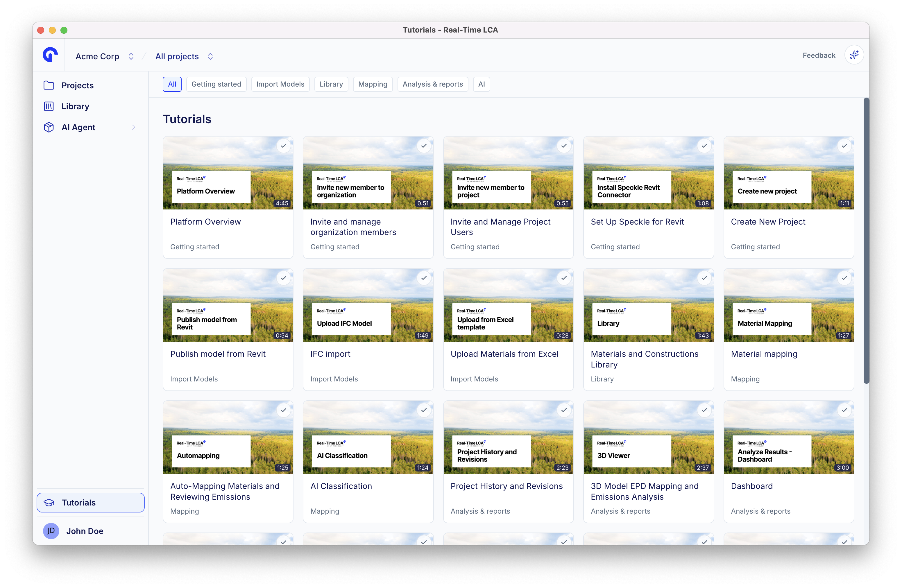Open the AI sparkle assistant icon
Screen dimensions: 902x588
coord(854,55)
